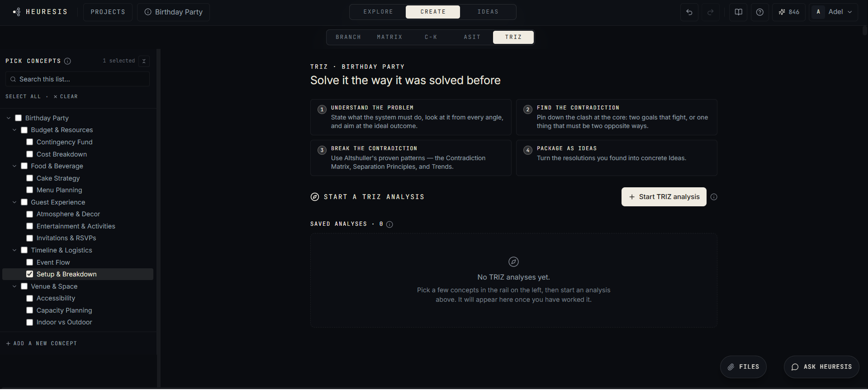Click the search magnifier icon in concept list
868x390 pixels.
(x=13, y=79)
